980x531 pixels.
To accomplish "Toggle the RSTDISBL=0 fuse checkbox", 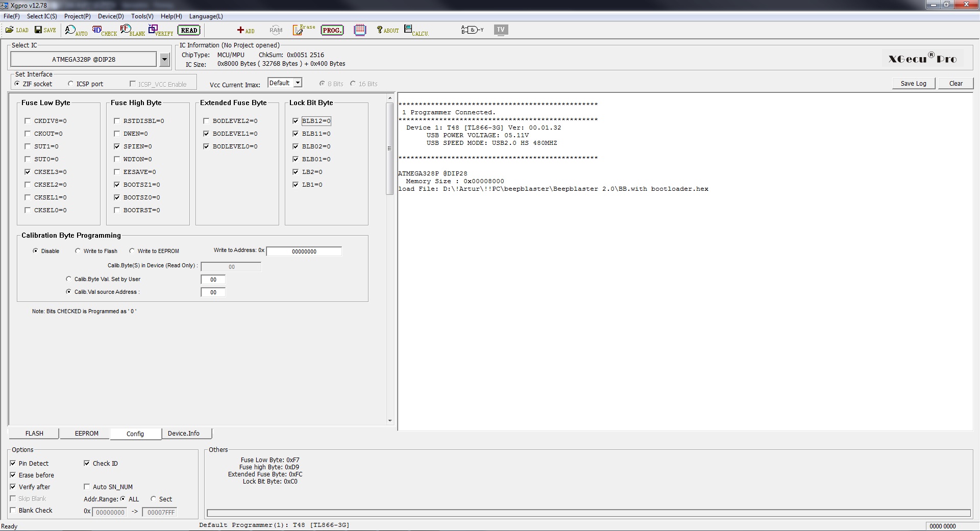I will (117, 121).
